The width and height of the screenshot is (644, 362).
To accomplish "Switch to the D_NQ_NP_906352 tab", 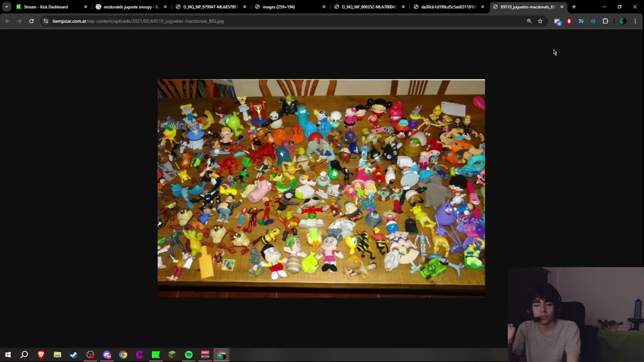I will [369, 7].
